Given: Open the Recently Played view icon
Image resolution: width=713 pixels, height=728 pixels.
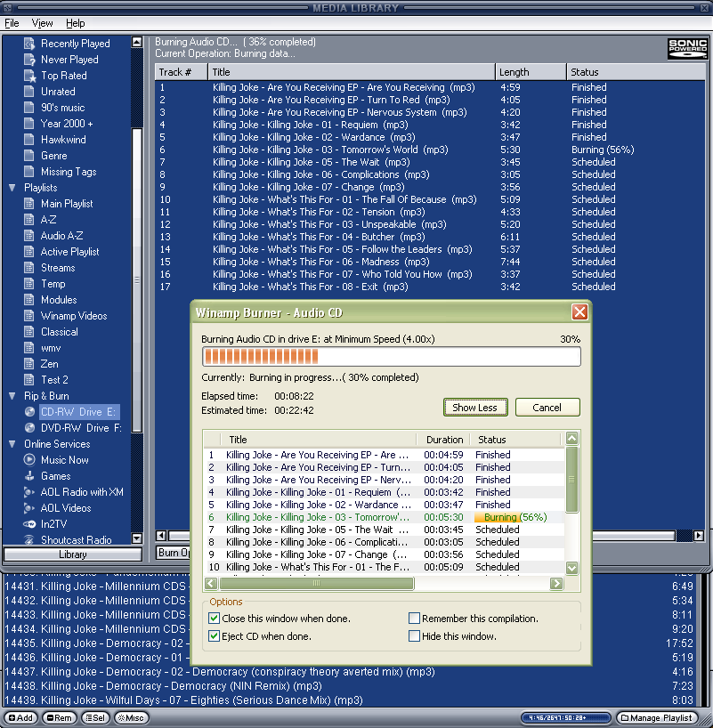Looking at the screenshot, I should click(x=29, y=44).
